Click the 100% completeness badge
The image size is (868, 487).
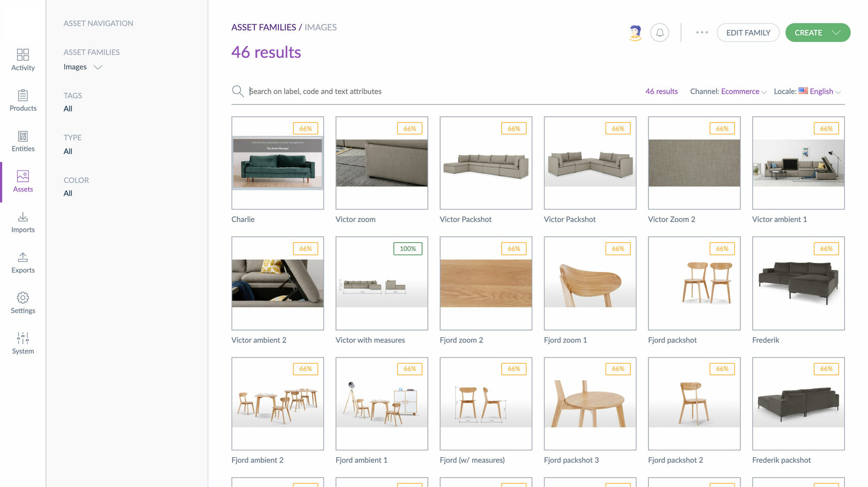click(x=408, y=249)
